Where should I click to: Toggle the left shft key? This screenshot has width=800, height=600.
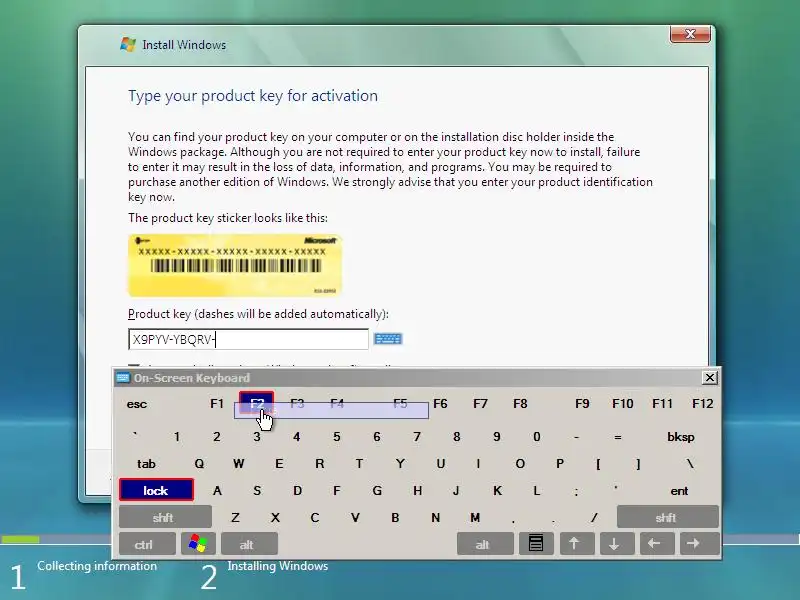pyautogui.click(x=165, y=517)
